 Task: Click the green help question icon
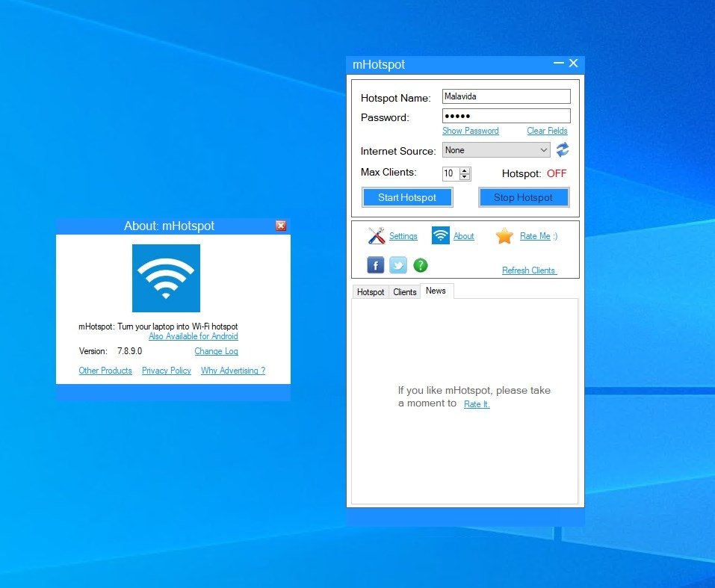tap(421, 265)
